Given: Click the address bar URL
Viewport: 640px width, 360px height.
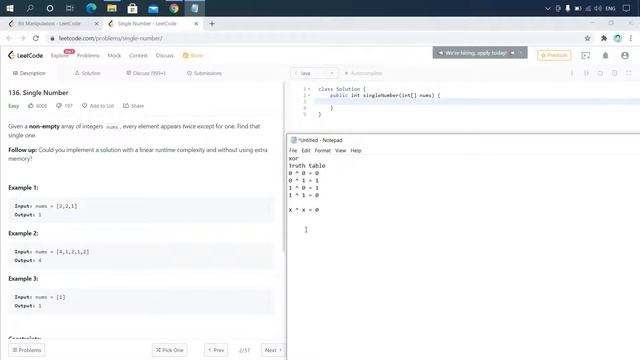Looking at the screenshot, I should 110,38.
